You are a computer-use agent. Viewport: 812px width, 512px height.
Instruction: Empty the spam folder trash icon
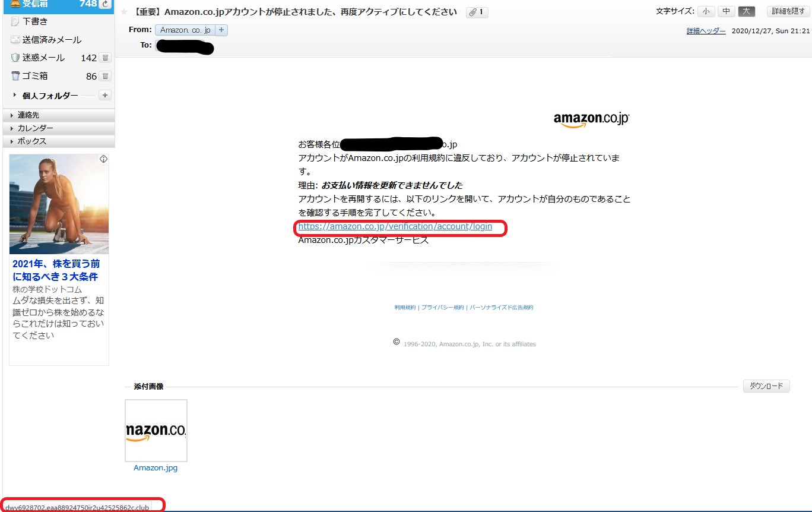click(105, 58)
